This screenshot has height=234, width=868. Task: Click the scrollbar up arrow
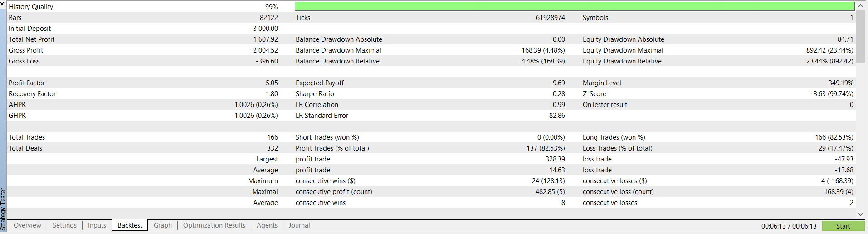point(860,6)
